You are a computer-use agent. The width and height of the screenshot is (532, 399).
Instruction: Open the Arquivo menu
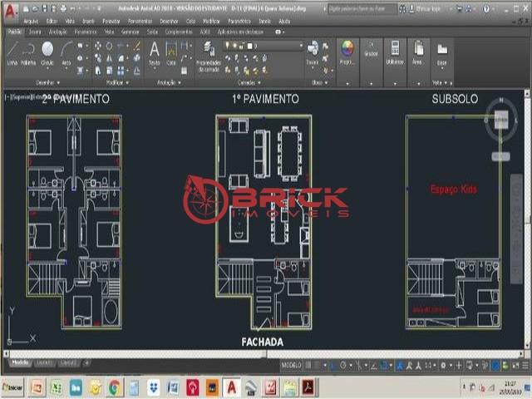(x=31, y=21)
